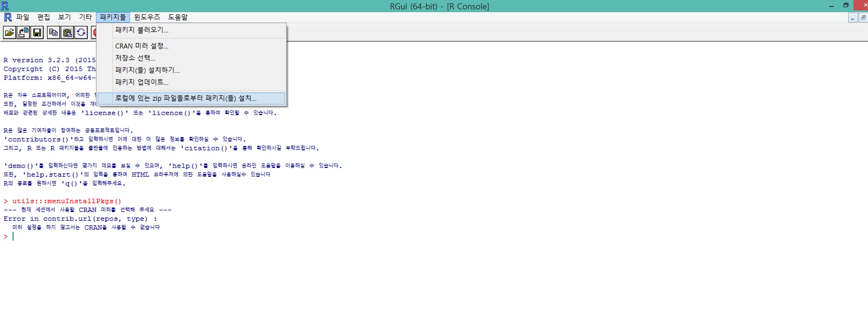Click the line mentioning 'demo()' and 'help()'
Viewport: 868px width, 310px height.
(x=173, y=166)
